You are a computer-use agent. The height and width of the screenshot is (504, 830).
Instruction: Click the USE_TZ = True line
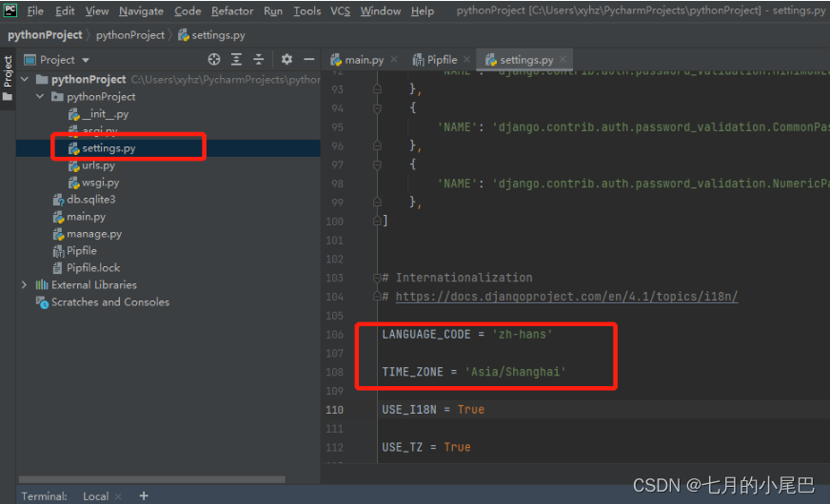pos(426,447)
